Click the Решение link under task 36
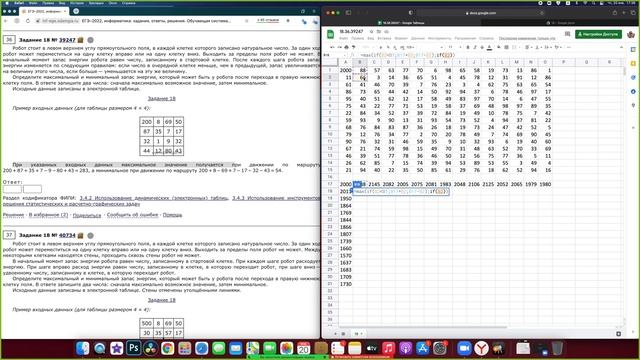This screenshot has height=360, width=640. 13,215
